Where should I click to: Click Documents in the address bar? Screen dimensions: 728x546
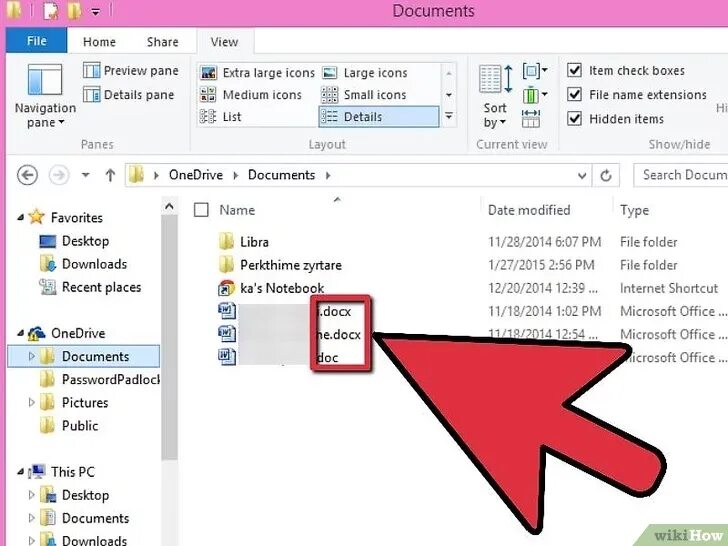click(x=281, y=175)
